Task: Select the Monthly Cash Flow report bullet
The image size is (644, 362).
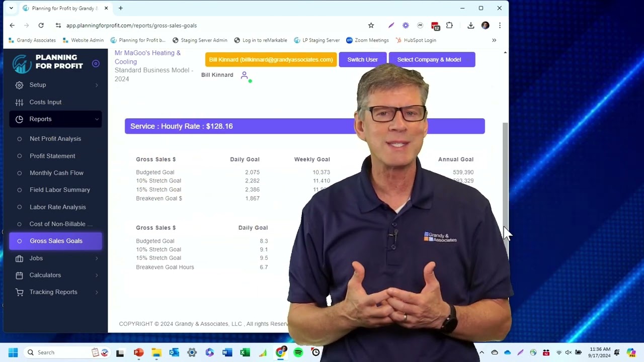Action: 20,173
